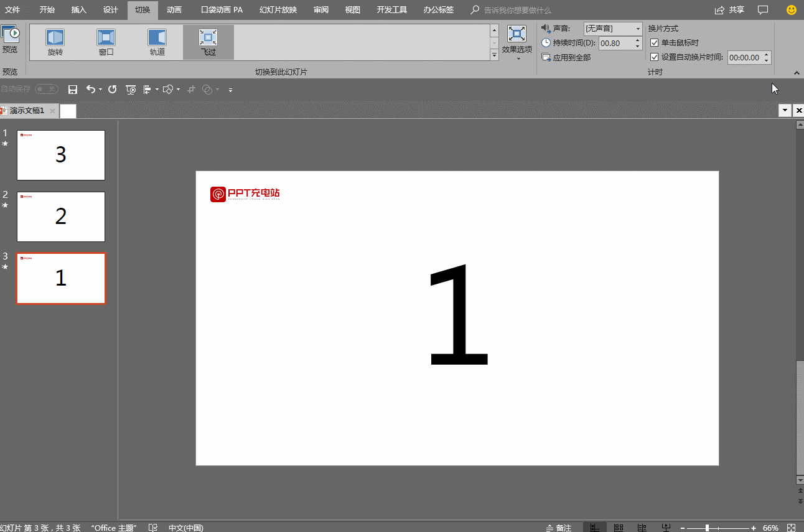
Task: Switch to the 动画 tab
Action: pos(174,10)
